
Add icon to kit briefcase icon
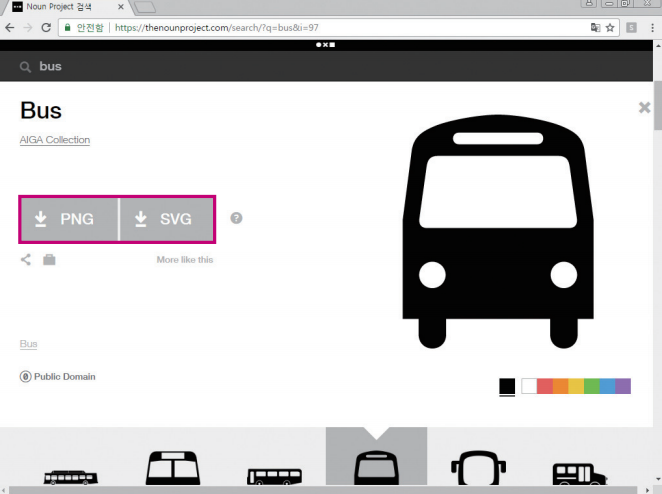click(x=49, y=259)
